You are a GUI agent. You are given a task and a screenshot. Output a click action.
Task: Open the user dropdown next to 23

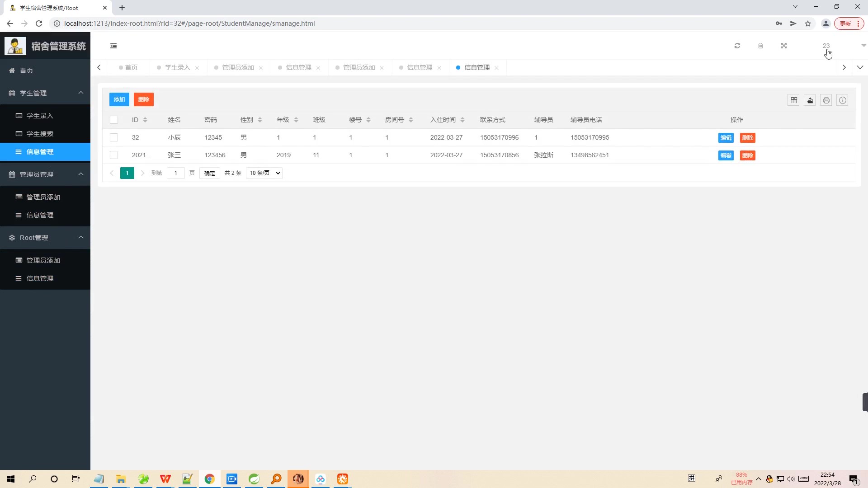point(864,46)
